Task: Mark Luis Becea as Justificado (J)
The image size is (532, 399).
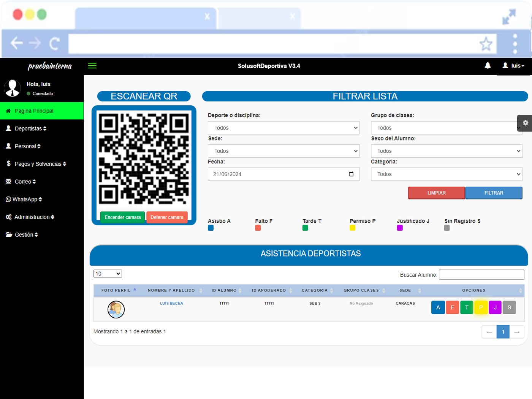Action: (495, 307)
